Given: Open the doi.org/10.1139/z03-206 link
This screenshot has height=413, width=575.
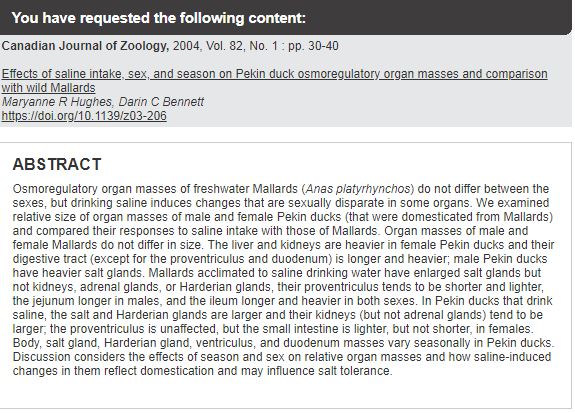Looking at the screenshot, I should tap(84, 116).
